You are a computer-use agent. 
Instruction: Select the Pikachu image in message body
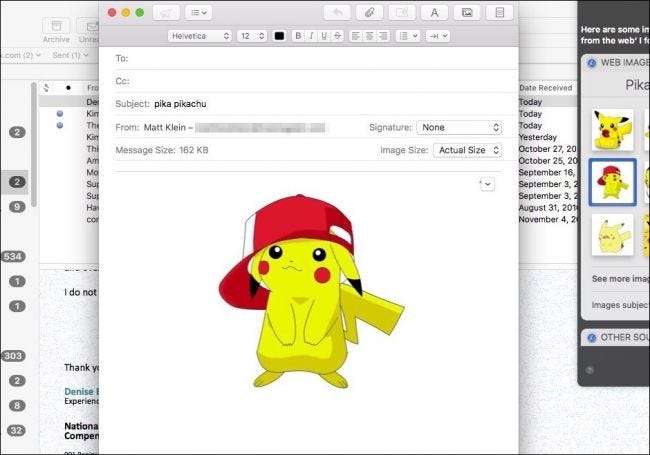click(311, 291)
